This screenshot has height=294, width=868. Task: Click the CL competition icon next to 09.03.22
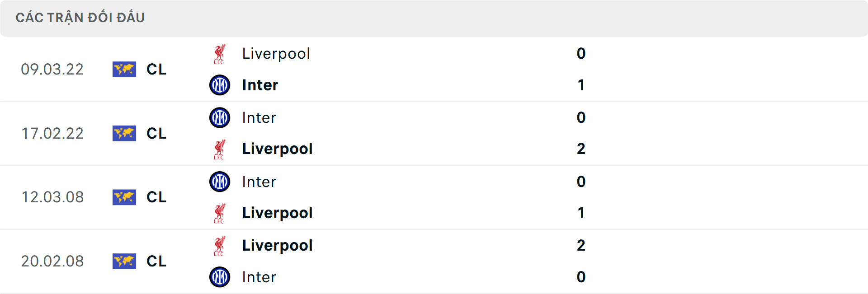click(124, 69)
